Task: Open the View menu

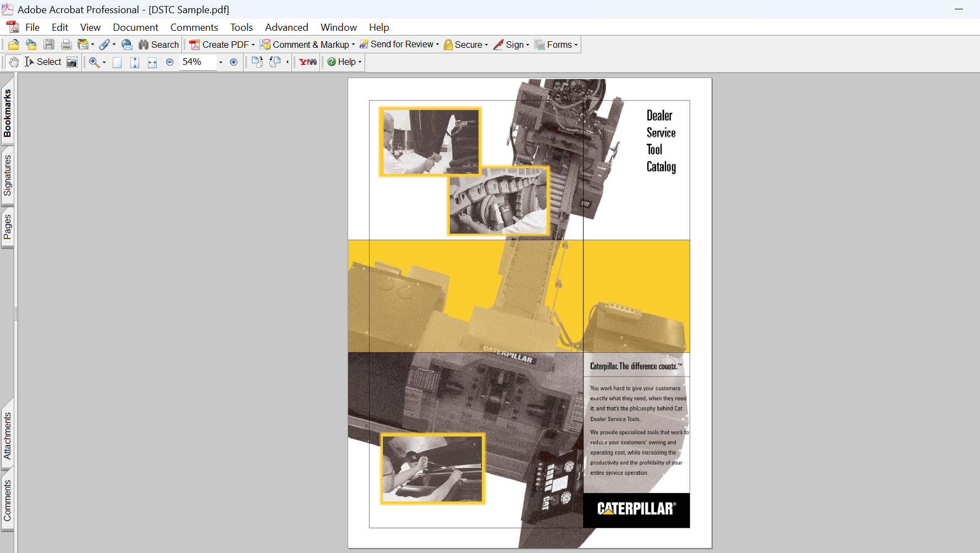Action: (x=90, y=27)
